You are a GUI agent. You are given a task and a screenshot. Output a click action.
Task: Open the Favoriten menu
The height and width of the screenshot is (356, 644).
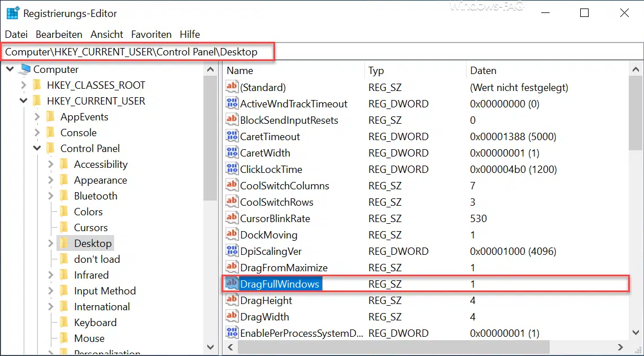151,34
